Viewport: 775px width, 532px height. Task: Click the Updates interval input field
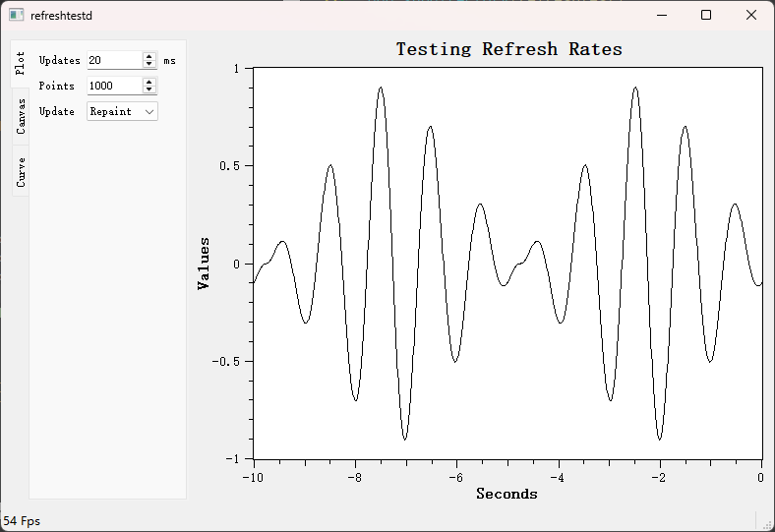click(x=115, y=60)
